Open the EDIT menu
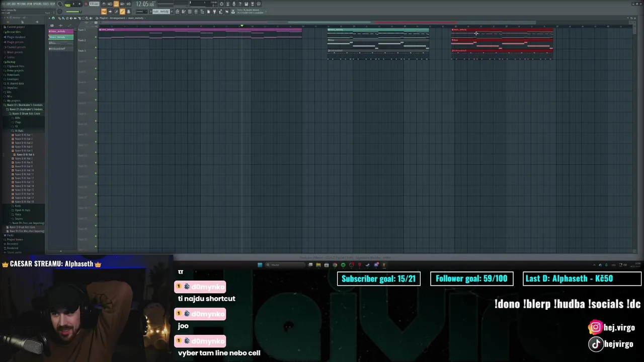The image size is (644, 362). click(x=9, y=4)
